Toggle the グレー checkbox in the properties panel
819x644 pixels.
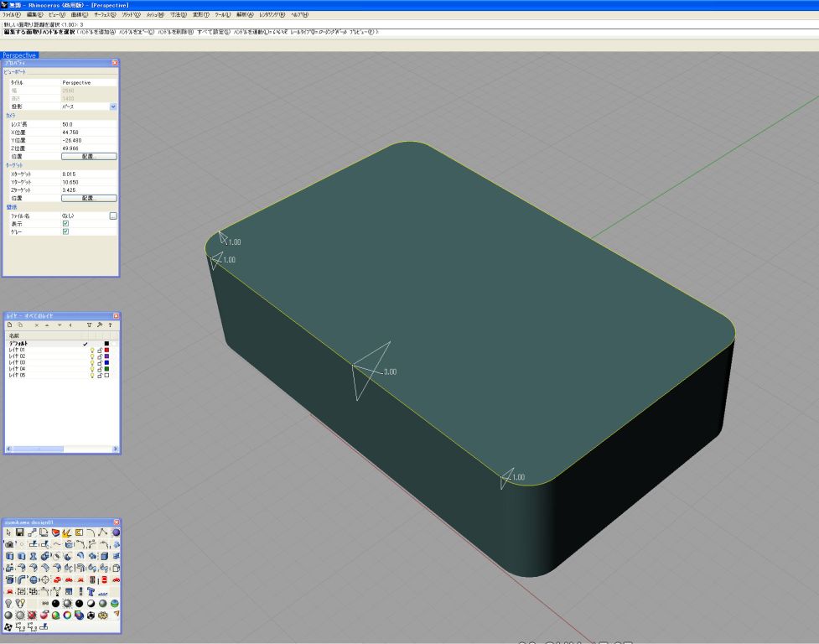coord(65,232)
